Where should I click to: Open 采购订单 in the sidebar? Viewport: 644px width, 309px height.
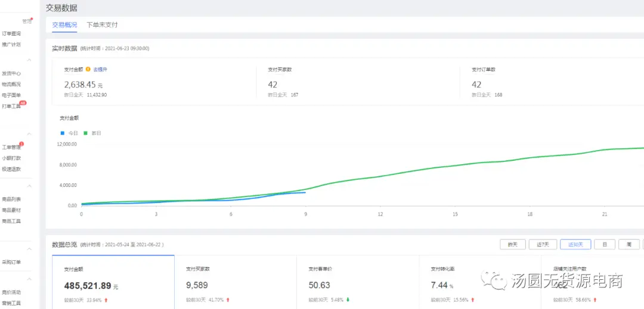[x=11, y=263]
